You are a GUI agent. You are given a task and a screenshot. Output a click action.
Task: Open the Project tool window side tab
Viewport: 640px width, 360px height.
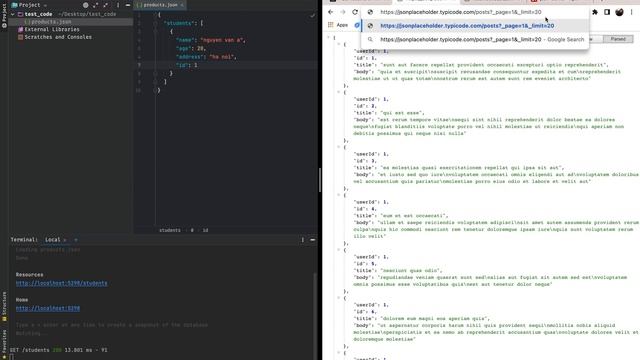point(4,16)
